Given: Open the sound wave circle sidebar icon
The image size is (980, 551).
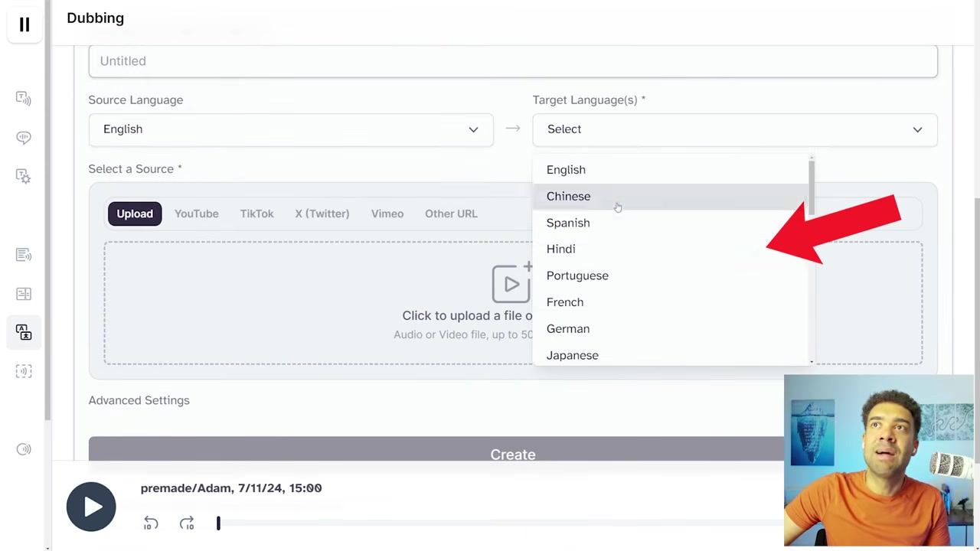Looking at the screenshot, I should pyautogui.click(x=24, y=449).
